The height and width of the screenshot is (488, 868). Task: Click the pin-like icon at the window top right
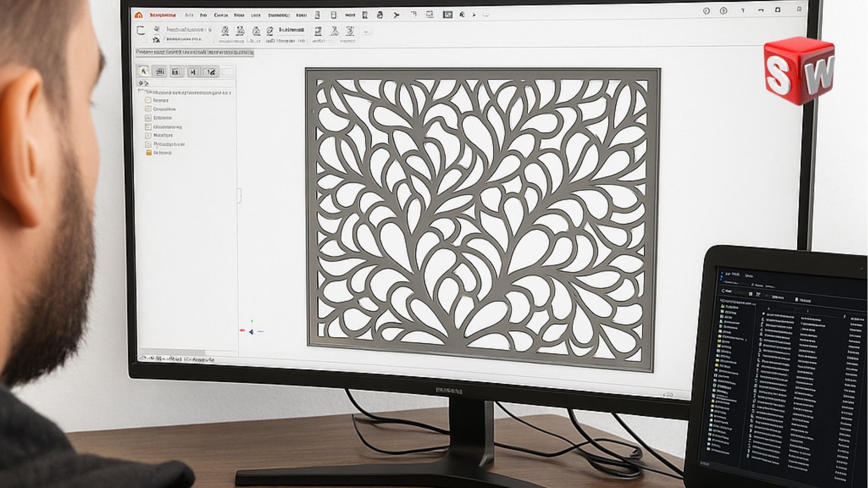(743, 10)
